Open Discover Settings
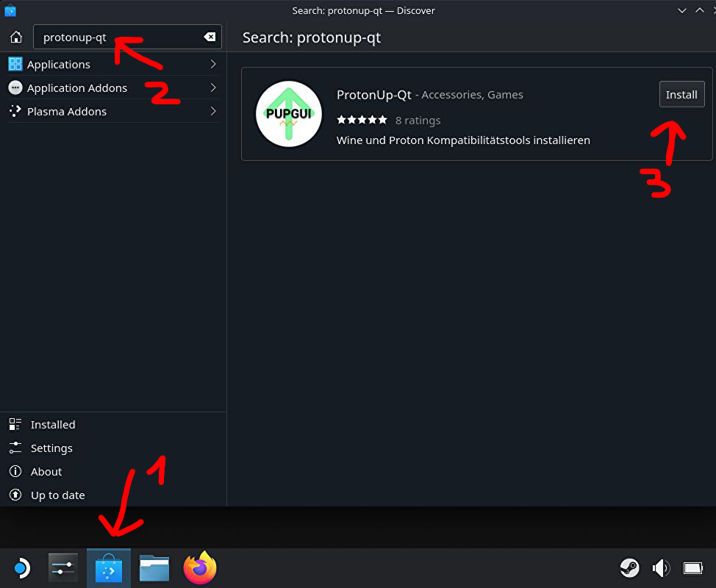 click(112, 448)
